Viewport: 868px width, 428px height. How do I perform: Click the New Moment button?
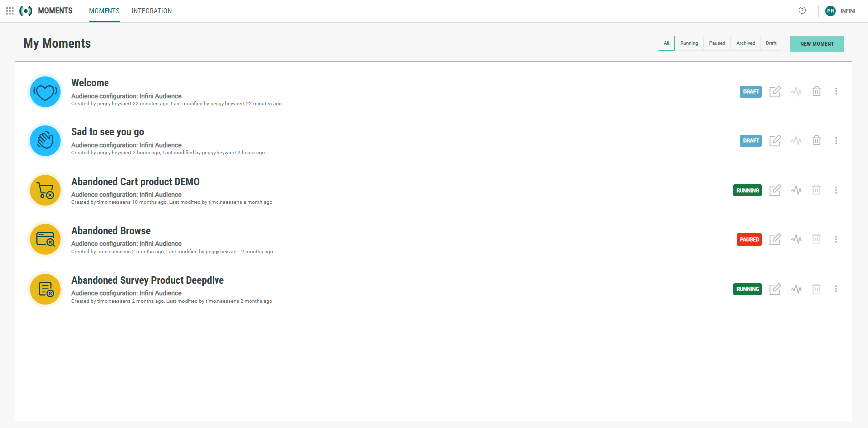click(817, 44)
